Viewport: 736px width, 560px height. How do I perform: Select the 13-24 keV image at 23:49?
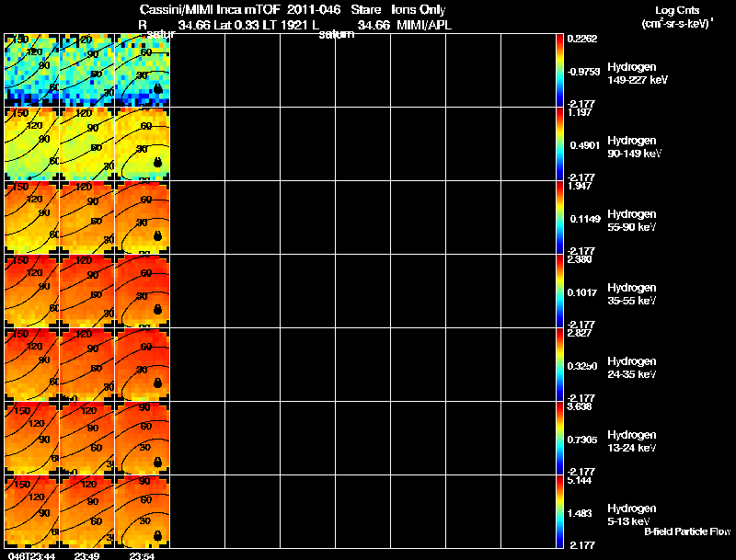[x=86, y=439]
